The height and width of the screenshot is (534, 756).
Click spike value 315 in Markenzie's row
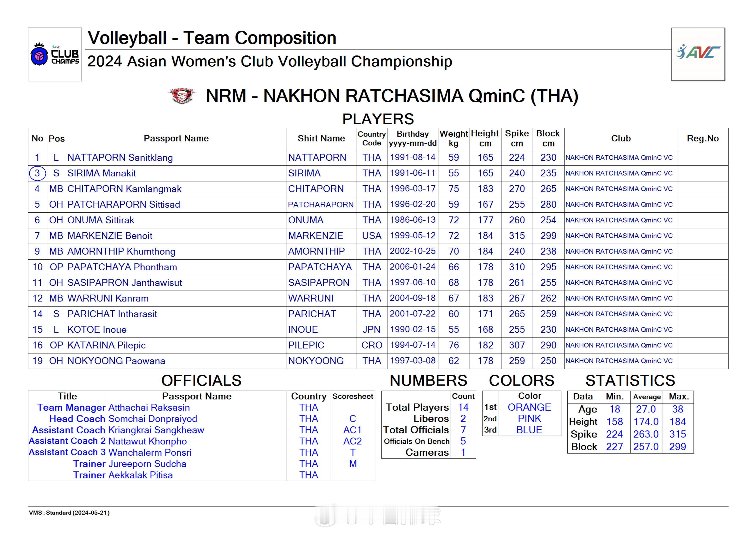(x=517, y=236)
